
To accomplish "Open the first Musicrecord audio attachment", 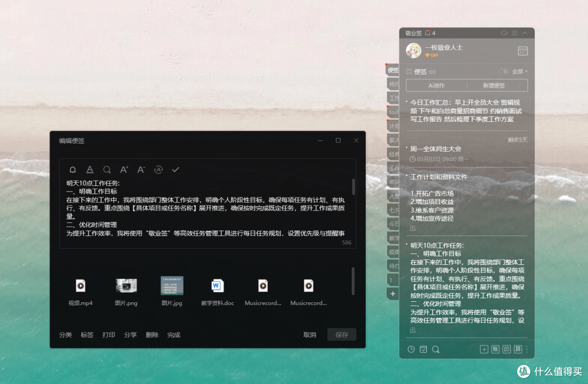I will click(263, 292).
